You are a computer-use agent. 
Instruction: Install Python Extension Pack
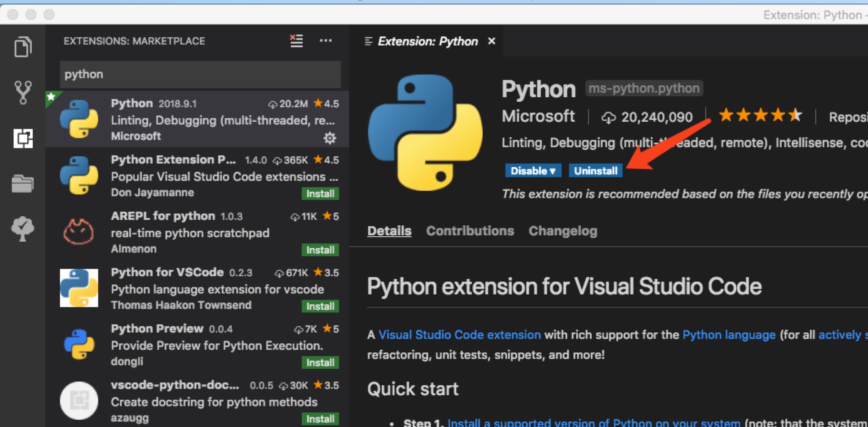[x=320, y=194]
